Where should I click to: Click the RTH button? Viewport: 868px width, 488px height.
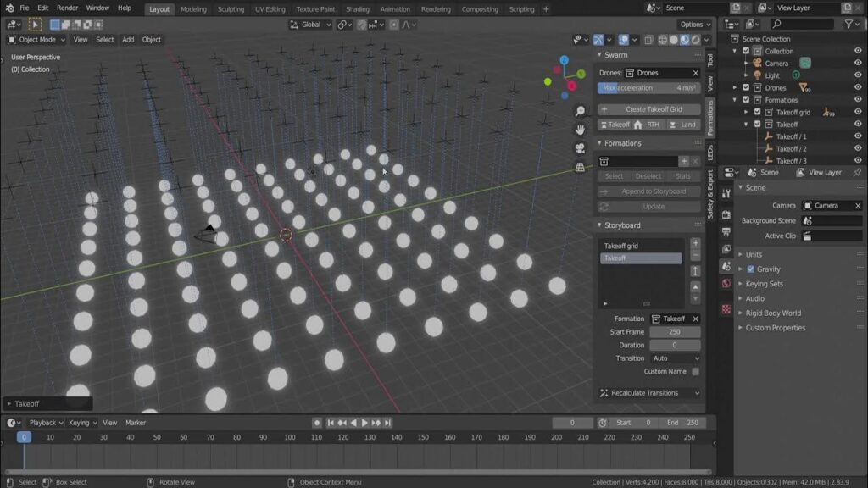click(x=648, y=125)
